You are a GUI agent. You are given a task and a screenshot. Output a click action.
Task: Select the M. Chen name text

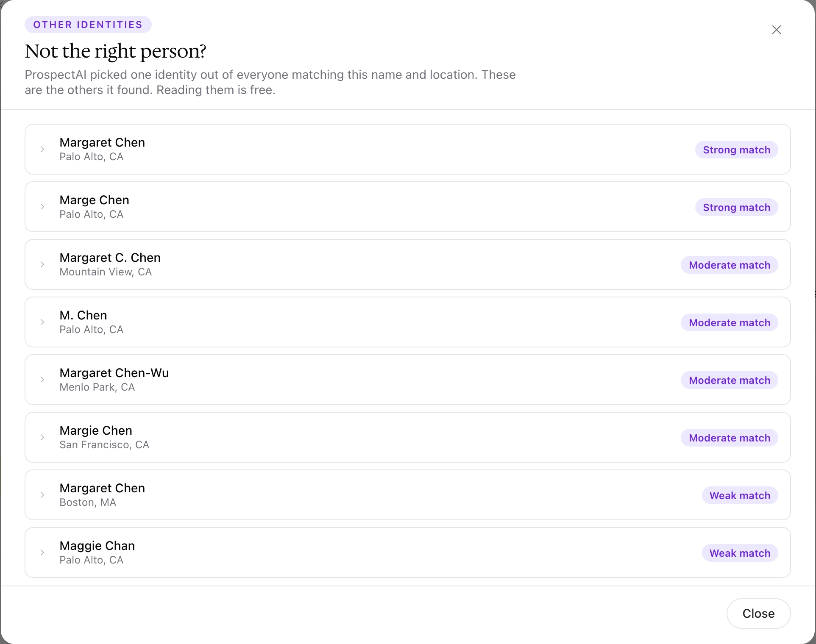[x=83, y=315]
